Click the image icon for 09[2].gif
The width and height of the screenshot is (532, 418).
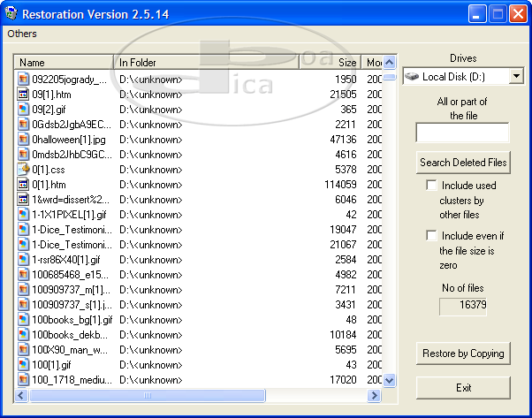pos(24,109)
